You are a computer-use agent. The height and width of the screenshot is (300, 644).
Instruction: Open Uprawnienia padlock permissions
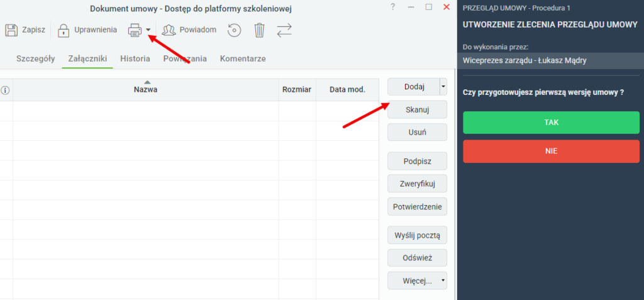point(64,30)
